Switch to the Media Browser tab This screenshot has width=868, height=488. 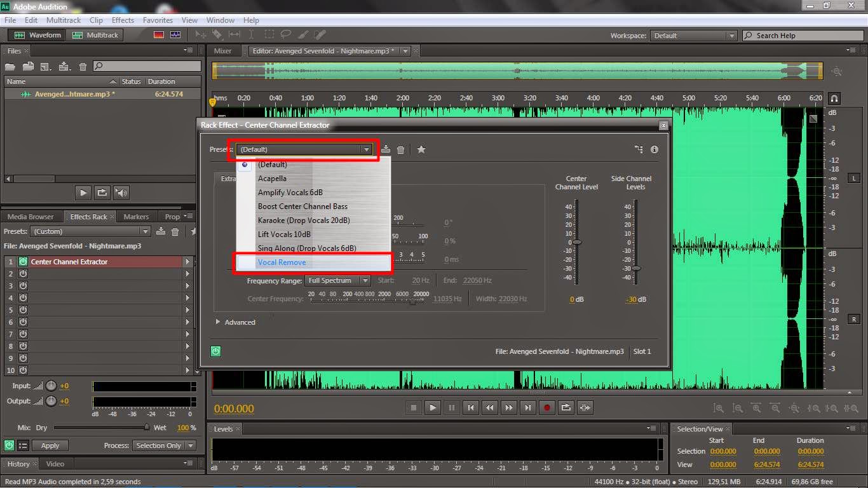[x=31, y=217]
